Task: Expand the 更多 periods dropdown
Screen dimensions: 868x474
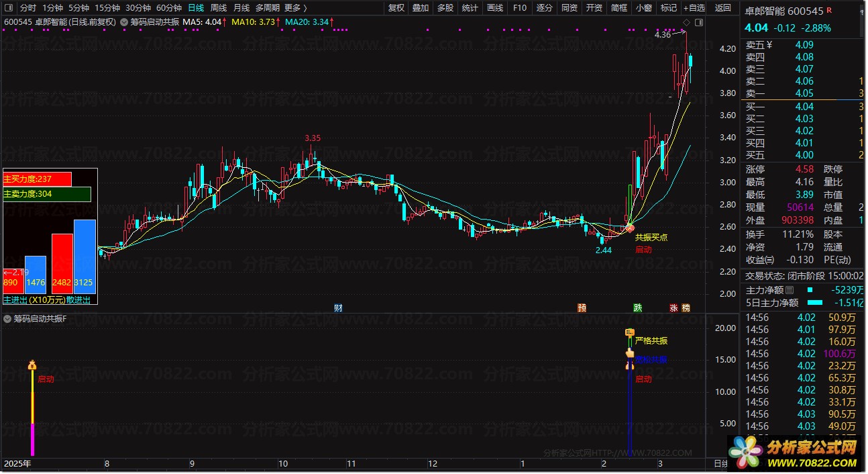Action: click(296, 8)
